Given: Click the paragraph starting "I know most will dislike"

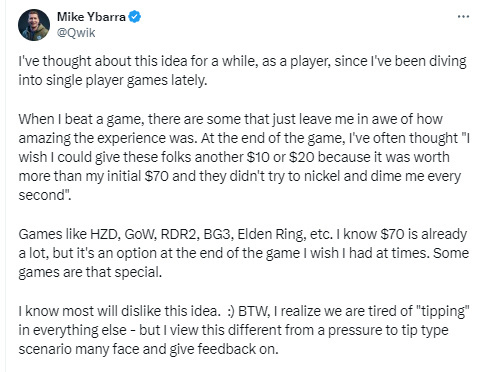Looking at the screenshot, I should tap(244, 330).
